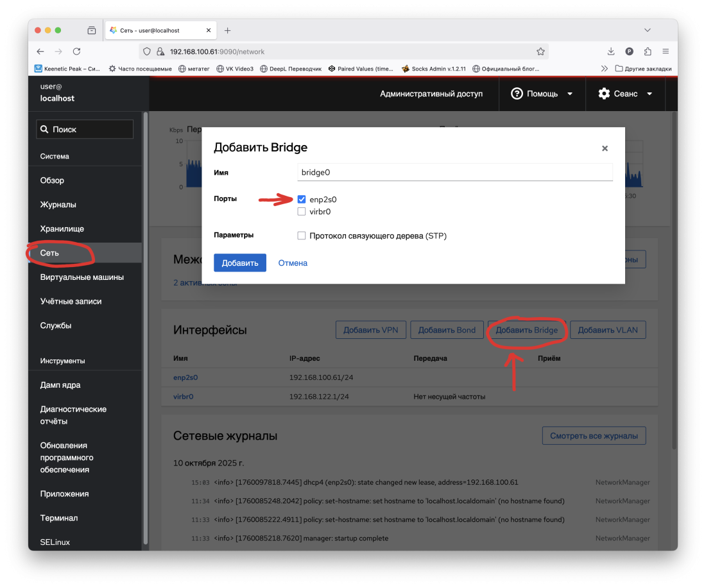Click the bridge name input field
The height and width of the screenshot is (588, 706).
pyautogui.click(x=455, y=172)
